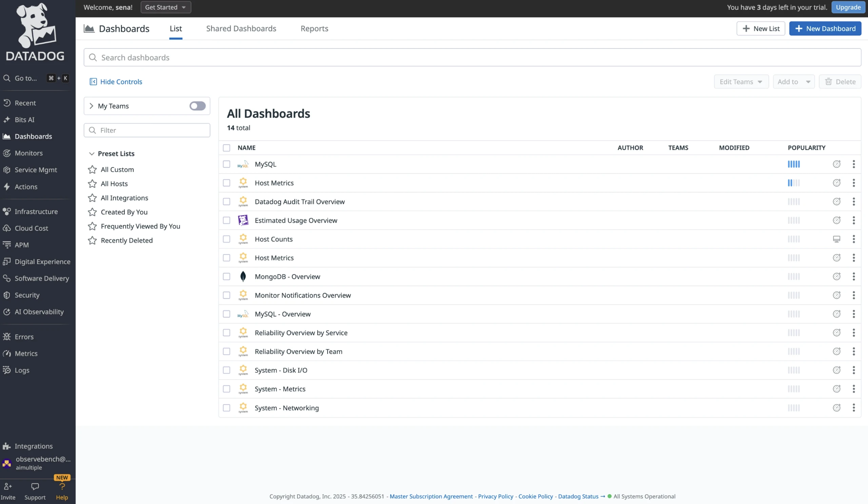
Task: Click type icon for MongoDB - Overview row
Action: click(836, 276)
